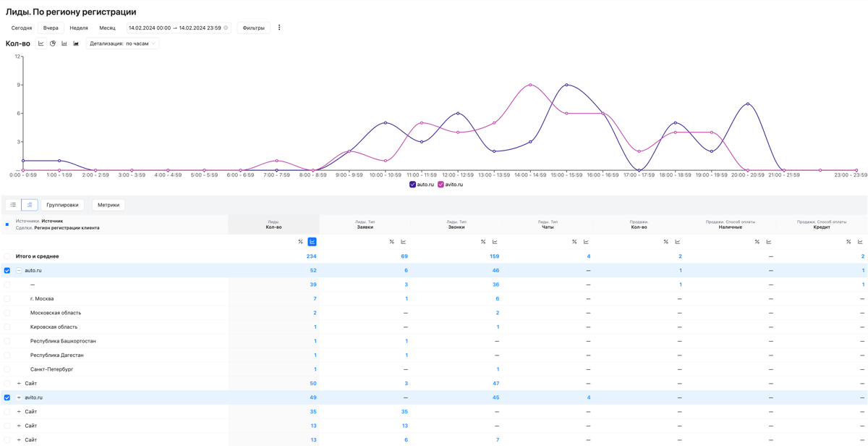Open the Детализация: по часам dropdown
Screen dimensions: 868x446
click(x=122, y=43)
